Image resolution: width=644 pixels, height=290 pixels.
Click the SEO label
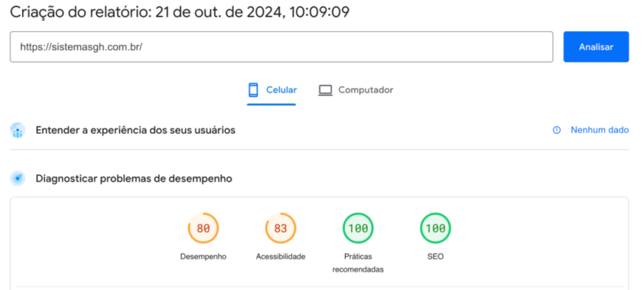coord(435,257)
